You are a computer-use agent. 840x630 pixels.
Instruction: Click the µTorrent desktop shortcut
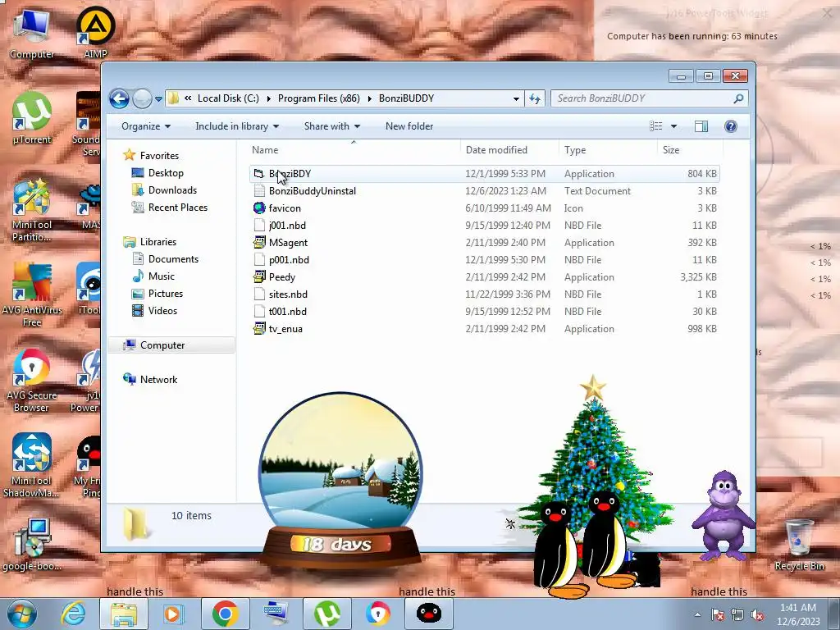[32, 118]
